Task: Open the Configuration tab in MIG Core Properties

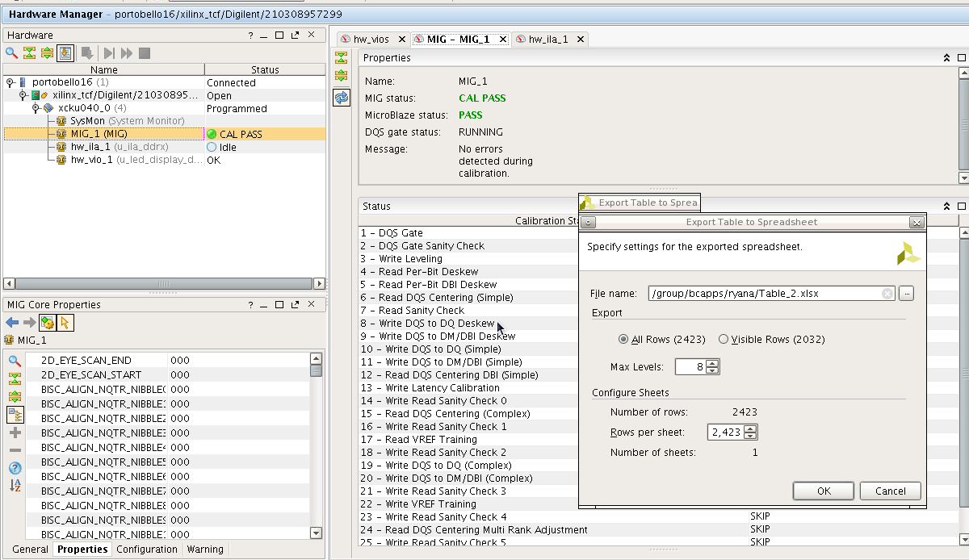Action: point(146,550)
